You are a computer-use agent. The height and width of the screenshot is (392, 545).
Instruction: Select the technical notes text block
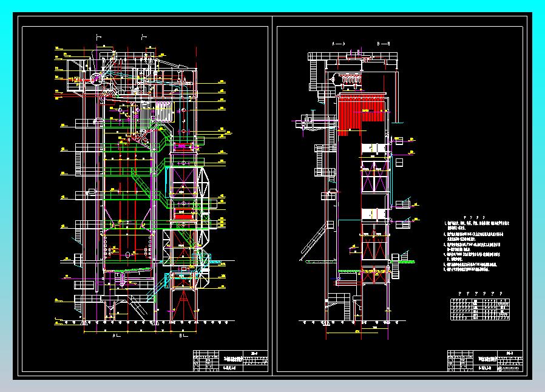[x=476, y=243]
